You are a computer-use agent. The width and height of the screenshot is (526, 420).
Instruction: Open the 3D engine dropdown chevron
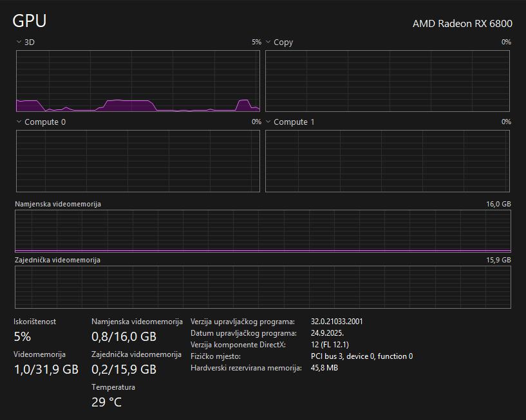[x=19, y=42]
